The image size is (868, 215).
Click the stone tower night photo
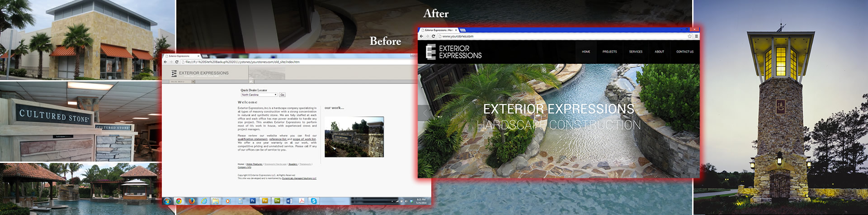coord(781,107)
